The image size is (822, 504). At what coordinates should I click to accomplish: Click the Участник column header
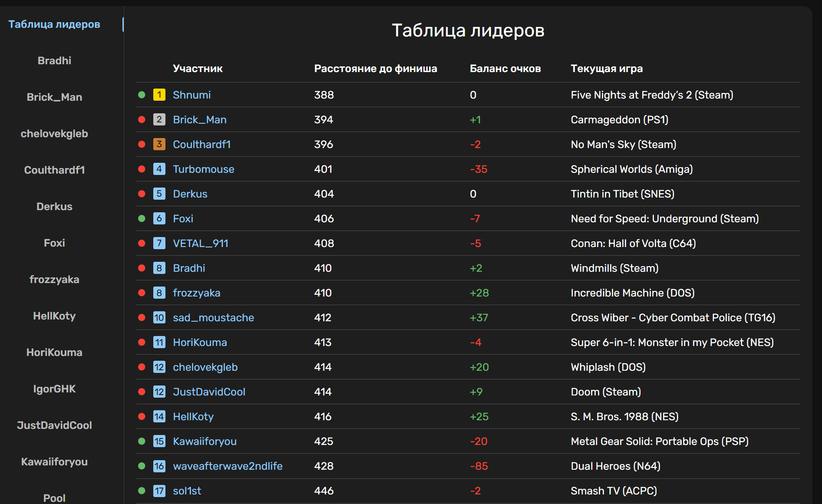tap(198, 69)
